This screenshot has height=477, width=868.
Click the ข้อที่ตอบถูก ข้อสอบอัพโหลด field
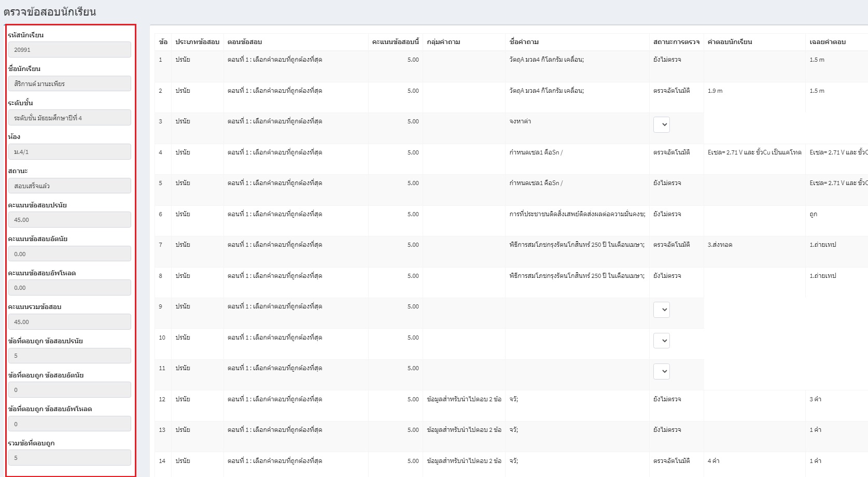point(69,424)
